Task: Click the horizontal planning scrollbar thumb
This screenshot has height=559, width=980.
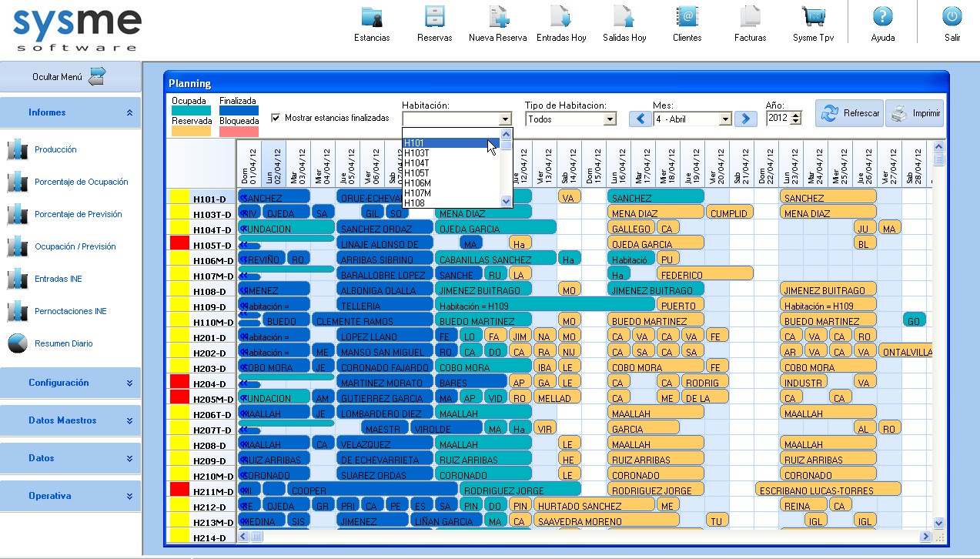Action: 256,537
